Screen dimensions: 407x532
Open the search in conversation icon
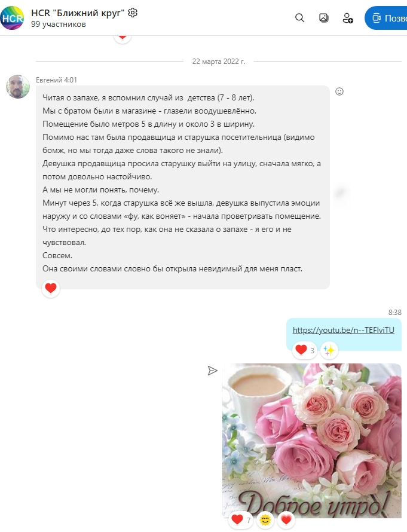(x=299, y=18)
